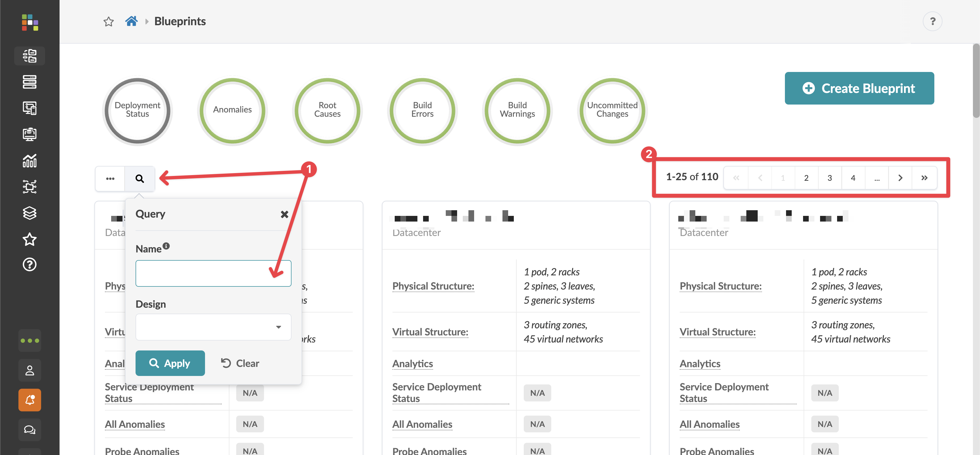The height and width of the screenshot is (455, 980).
Task: Click the green three-dots sidebar button
Action: [30, 341]
